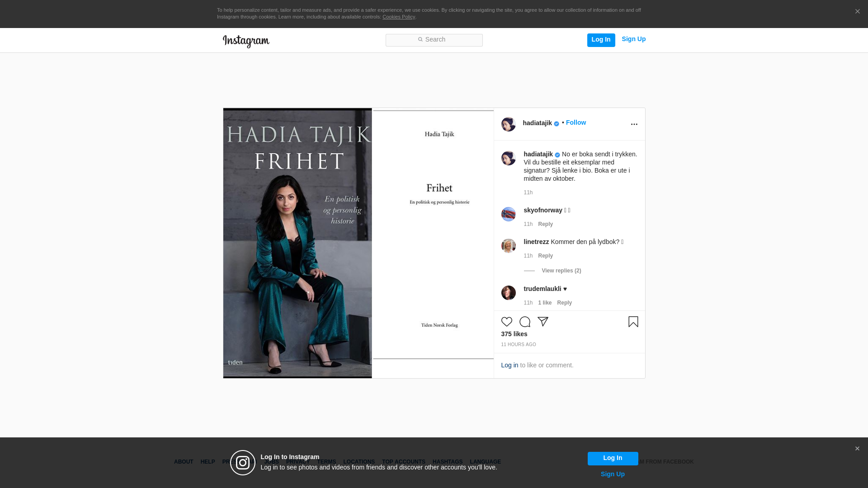Click the share paper plane icon
The image size is (868, 488).
click(x=542, y=322)
